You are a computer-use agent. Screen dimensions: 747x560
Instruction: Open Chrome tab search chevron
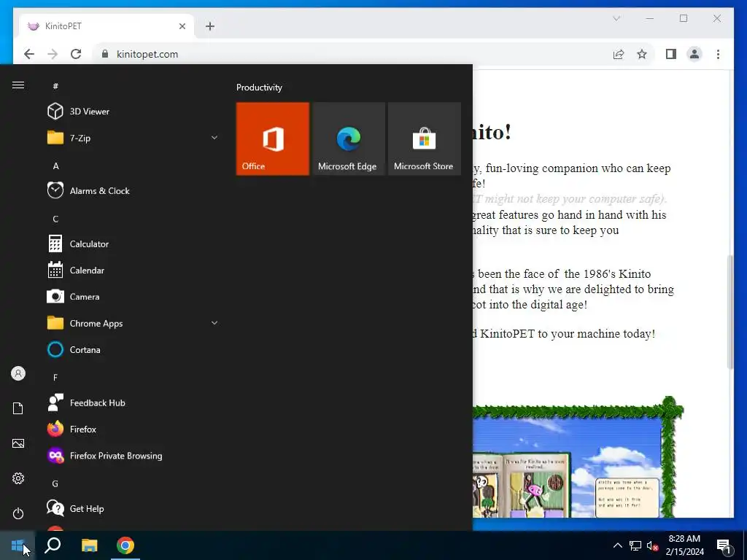[616, 18]
